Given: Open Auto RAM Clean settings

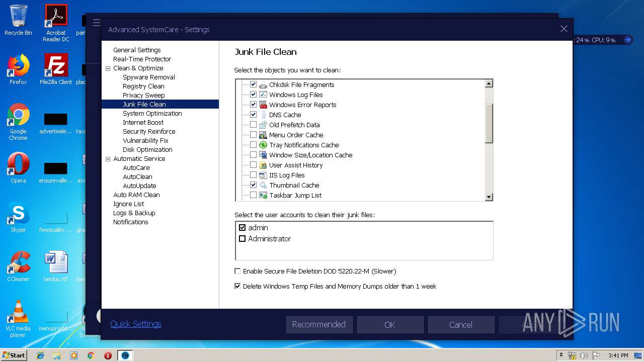Looking at the screenshot, I should 136,195.
